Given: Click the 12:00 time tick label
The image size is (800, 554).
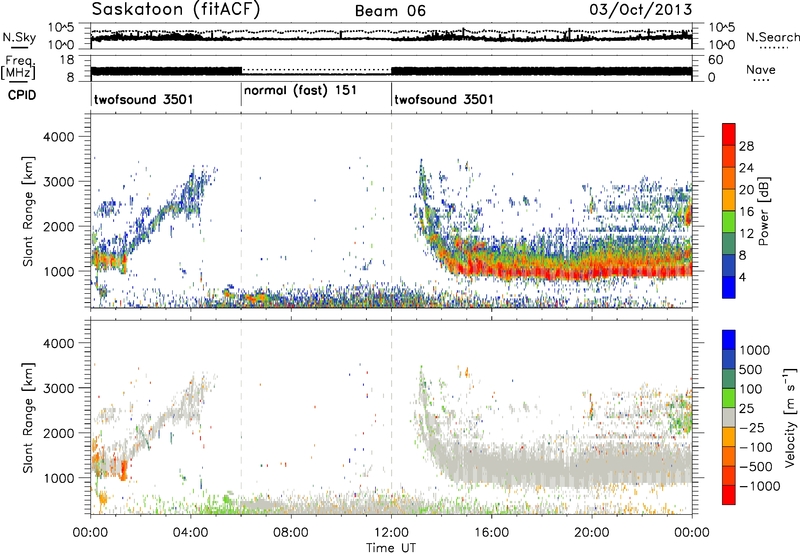Looking at the screenshot, I should click(391, 533).
